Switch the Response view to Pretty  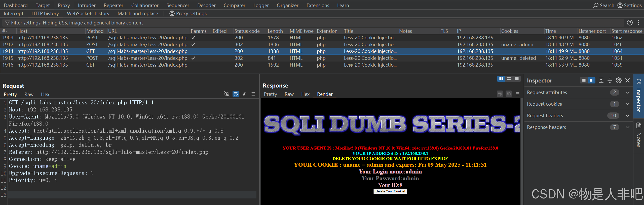click(x=270, y=94)
